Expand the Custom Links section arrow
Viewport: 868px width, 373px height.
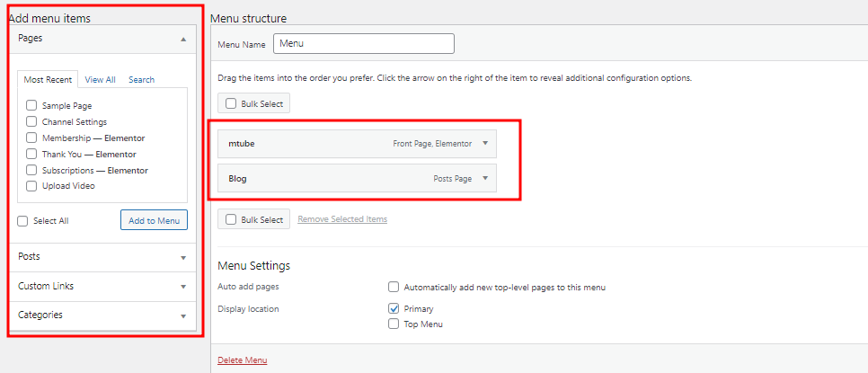pos(183,288)
